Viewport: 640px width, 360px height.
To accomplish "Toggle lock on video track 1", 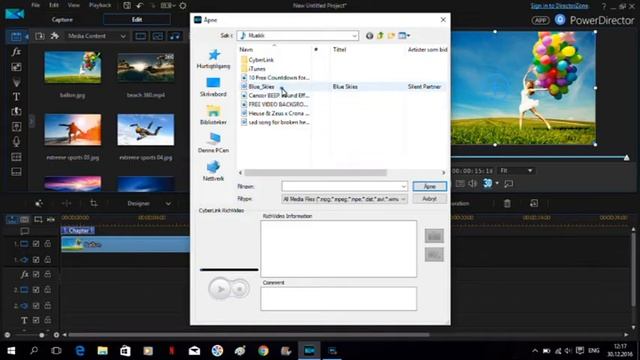I will click(x=48, y=244).
